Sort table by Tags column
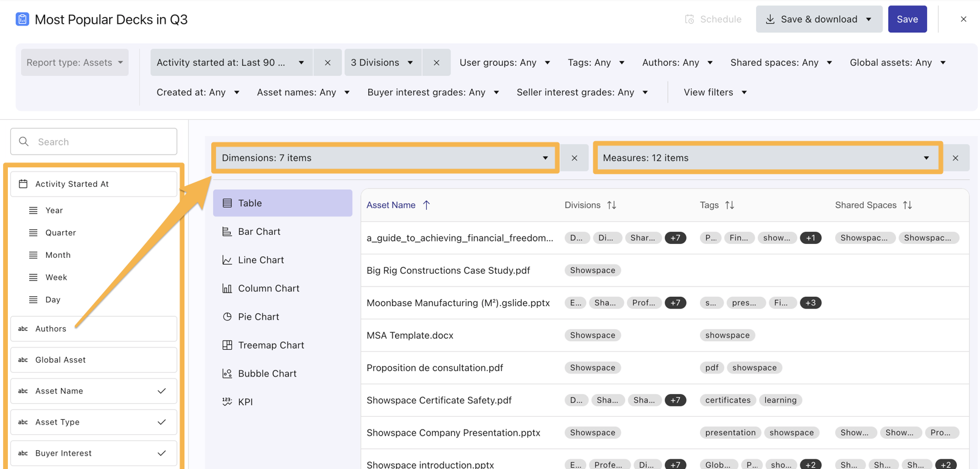The width and height of the screenshot is (980, 469). pos(729,205)
